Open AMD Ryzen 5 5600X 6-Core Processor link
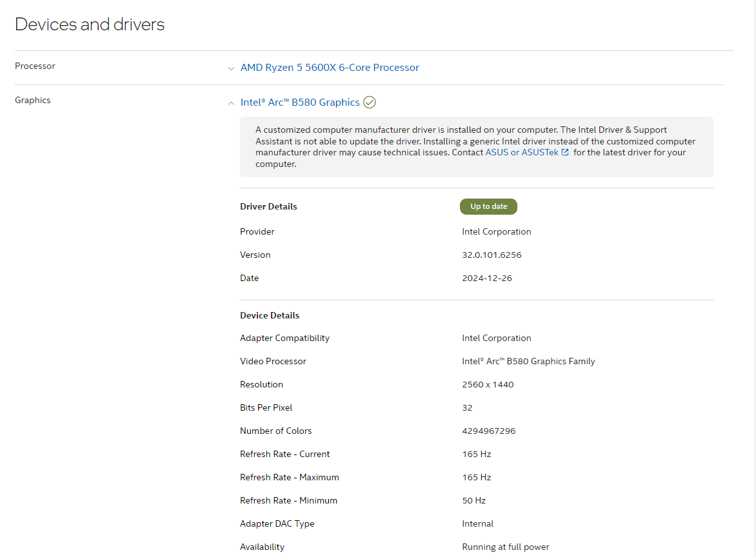The height and width of the screenshot is (557, 756). (330, 68)
